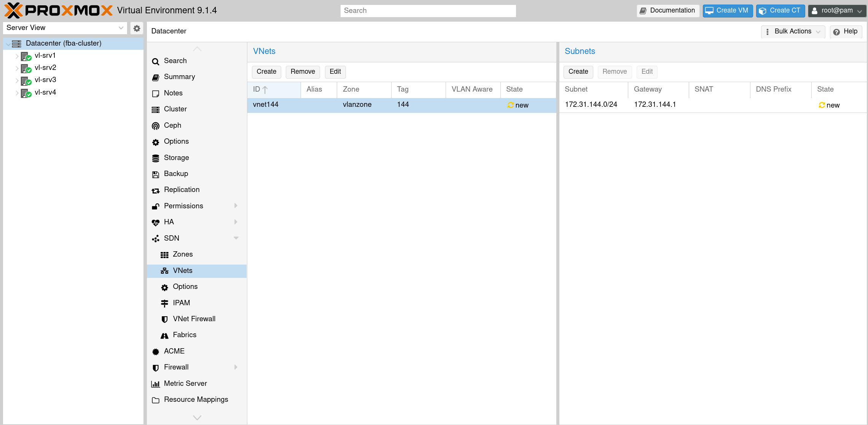Image resolution: width=868 pixels, height=425 pixels.
Task: Expand the Firewall submenu arrow
Action: coord(236,367)
